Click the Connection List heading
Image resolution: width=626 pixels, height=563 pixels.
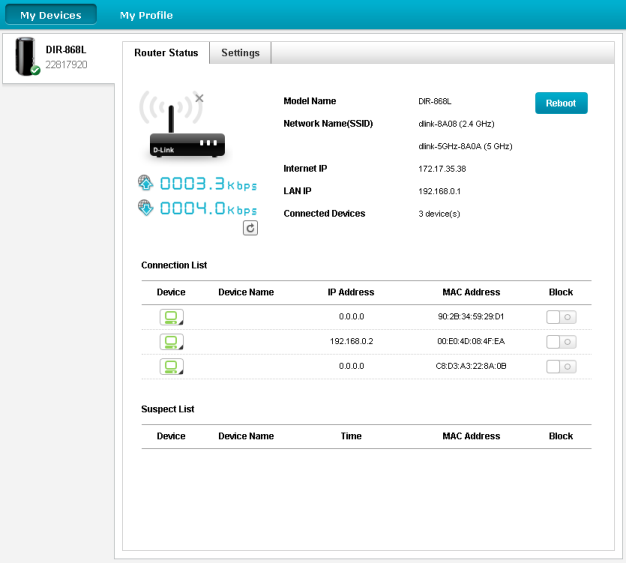tap(174, 265)
